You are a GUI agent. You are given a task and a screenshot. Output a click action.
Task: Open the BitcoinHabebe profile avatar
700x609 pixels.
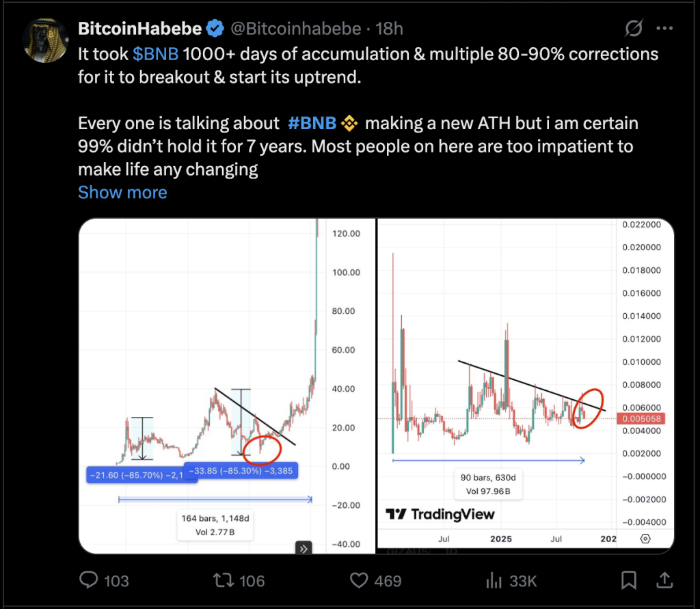point(46,41)
